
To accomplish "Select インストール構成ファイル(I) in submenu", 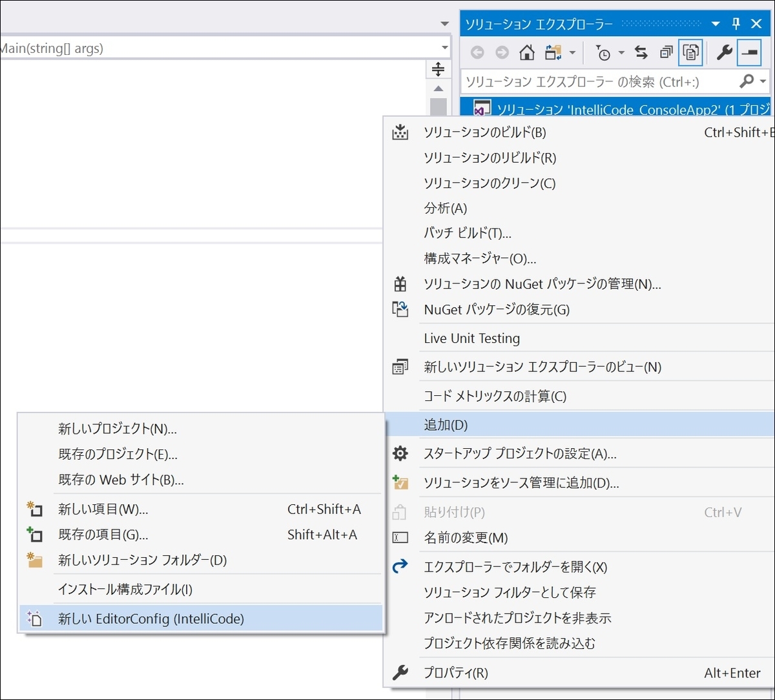I will point(201,590).
